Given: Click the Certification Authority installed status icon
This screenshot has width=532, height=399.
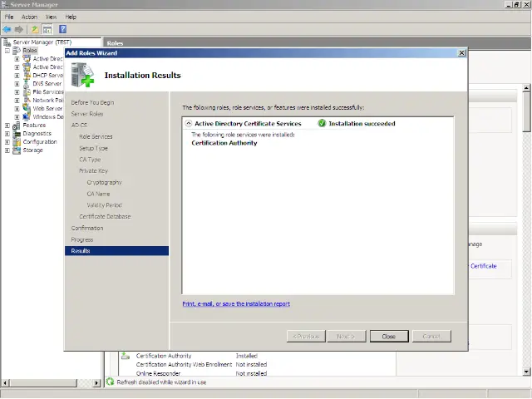Looking at the screenshot, I should tap(126, 356).
